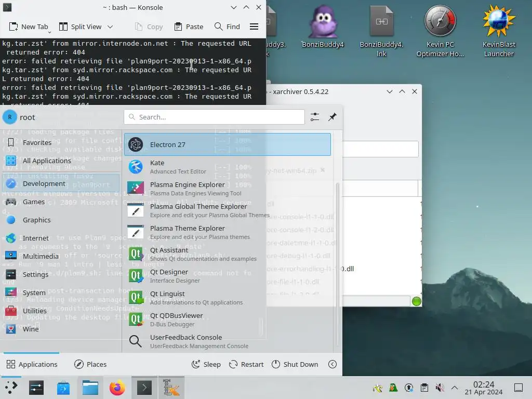Open launcher configuration sliders icon

pyautogui.click(x=315, y=117)
